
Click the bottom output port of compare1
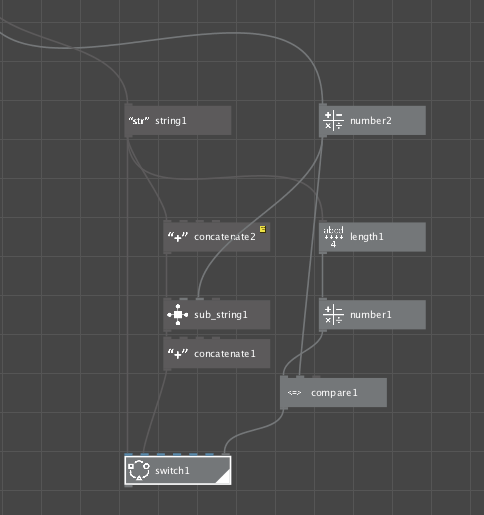coord(284,408)
